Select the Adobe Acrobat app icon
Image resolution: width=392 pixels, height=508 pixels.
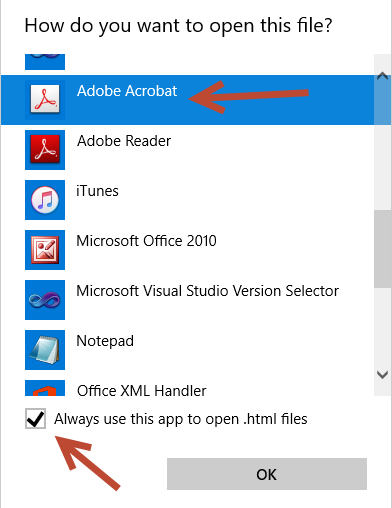point(45,100)
